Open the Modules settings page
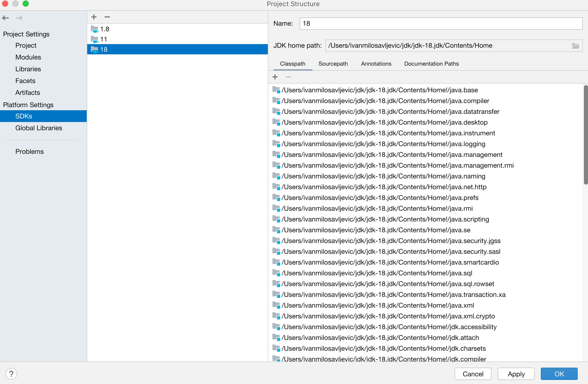This screenshot has height=384, width=588. (43, 57)
